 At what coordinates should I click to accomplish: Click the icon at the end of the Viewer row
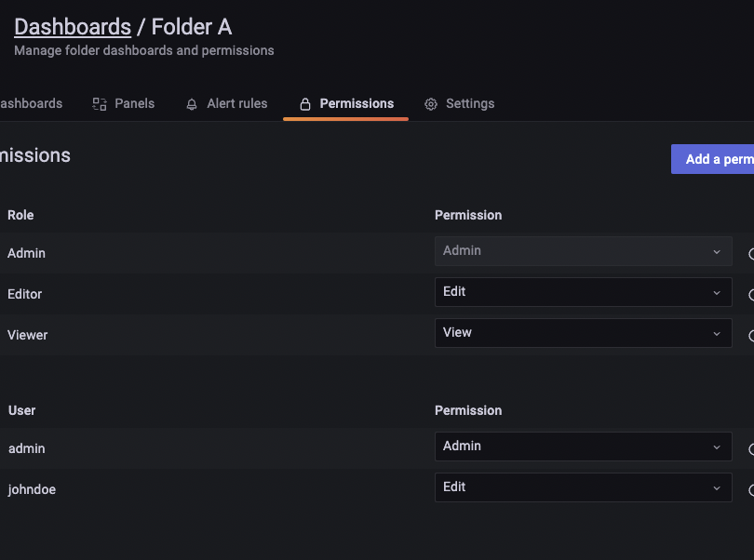click(750, 334)
